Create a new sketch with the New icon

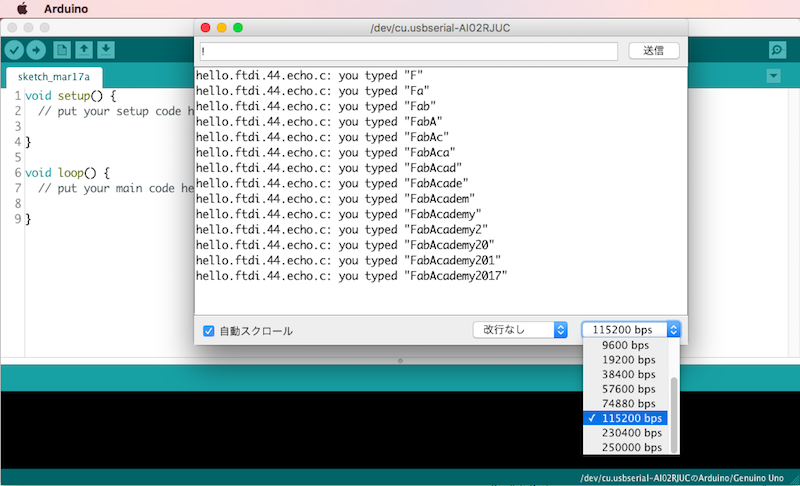coord(62,50)
